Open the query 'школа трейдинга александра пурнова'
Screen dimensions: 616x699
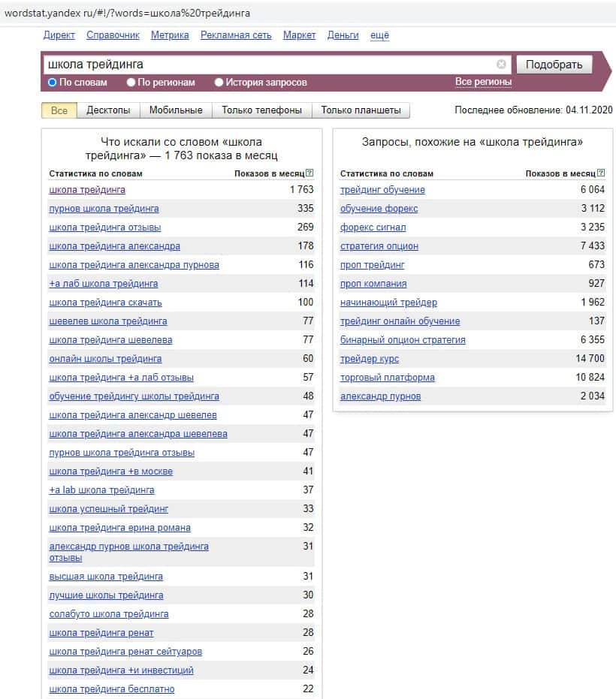point(134,265)
